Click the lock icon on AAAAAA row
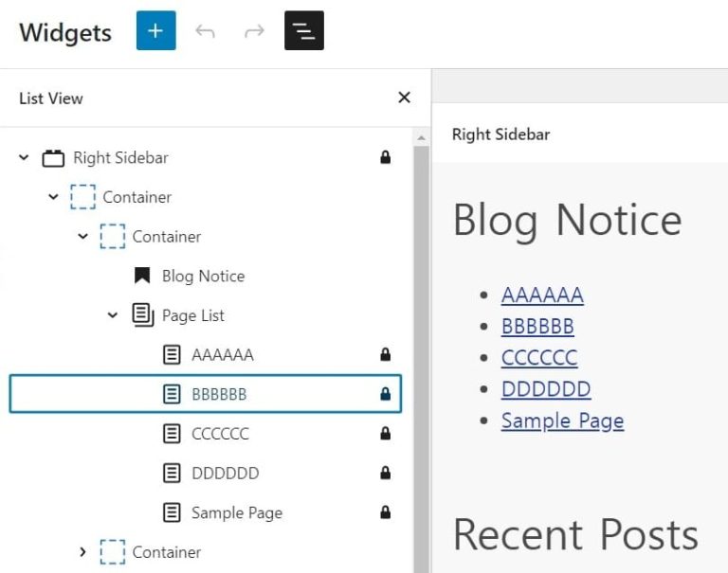This screenshot has height=573, width=728. coord(385,355)
